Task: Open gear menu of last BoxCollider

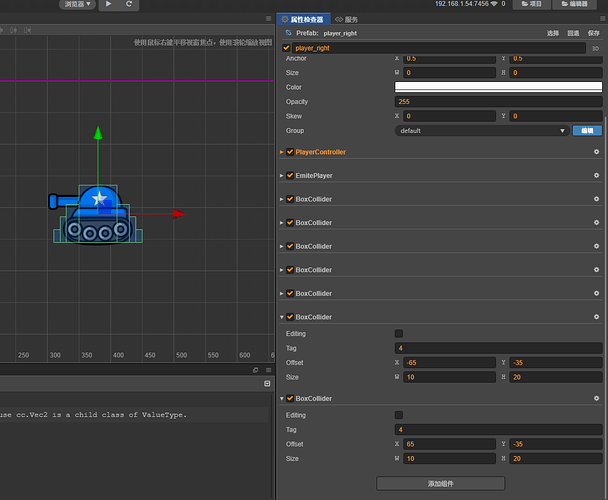Action: (596, 399)
